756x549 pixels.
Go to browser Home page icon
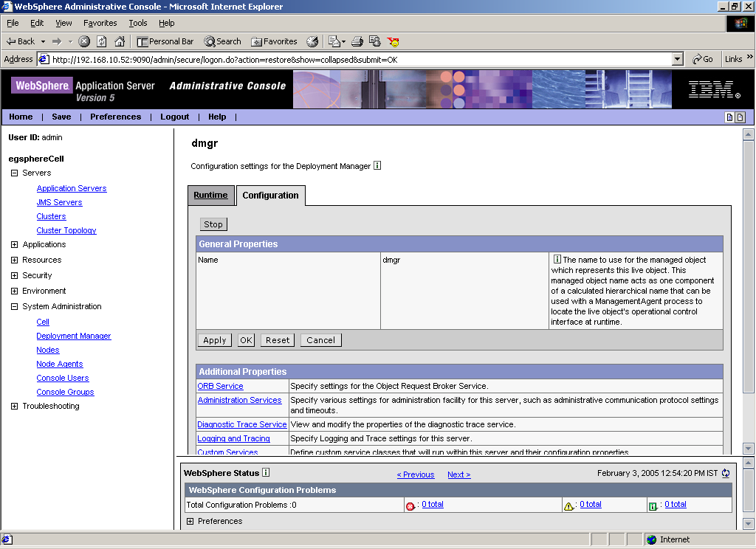coord(120,41)
